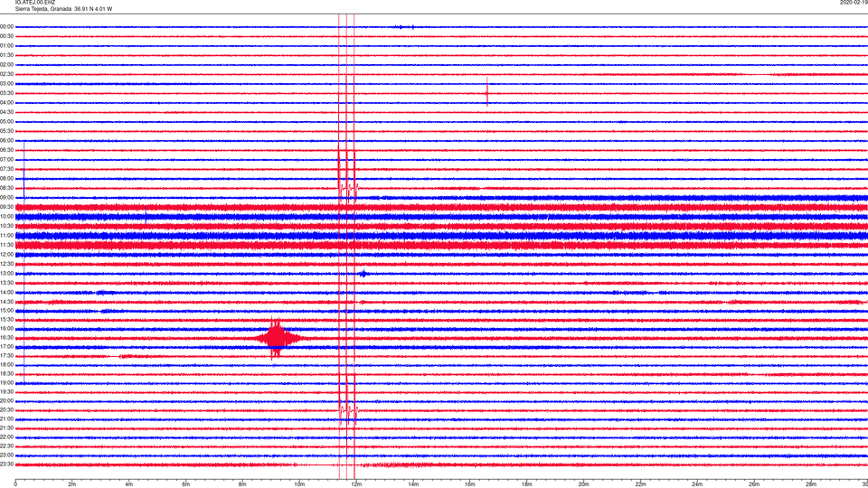Select the 03:30 trace time label
Image resolution: width=868 pixels, height=488 pixels.
click(x=7, y=93)
